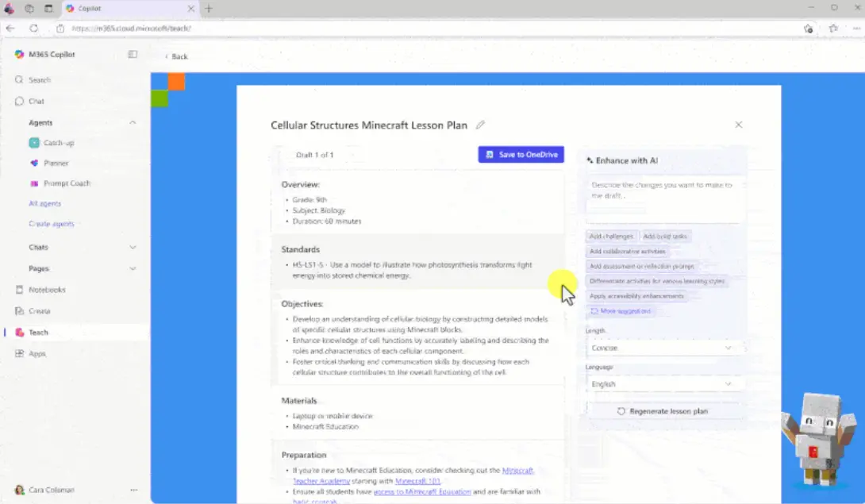The width and height of the screenshot is (865, 504).
Task: Click Draft 1 of 1 indicator
Action: 314,155
